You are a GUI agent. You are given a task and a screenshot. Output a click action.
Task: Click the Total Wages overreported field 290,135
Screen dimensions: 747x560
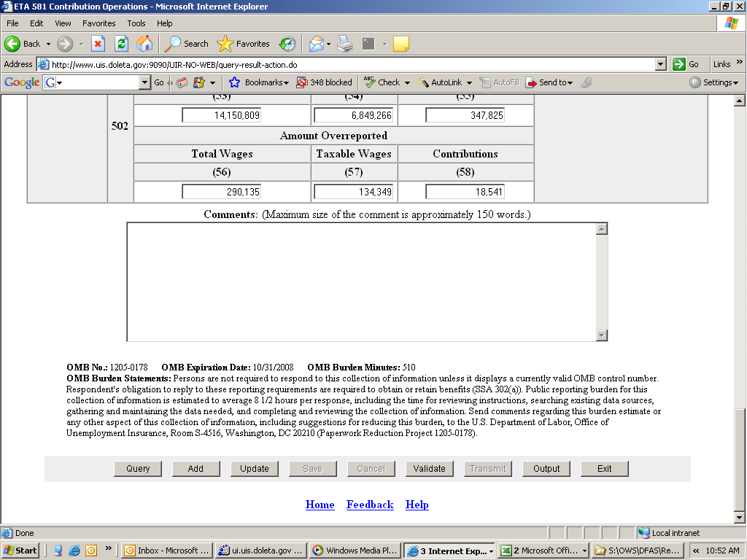click(221, 192)
